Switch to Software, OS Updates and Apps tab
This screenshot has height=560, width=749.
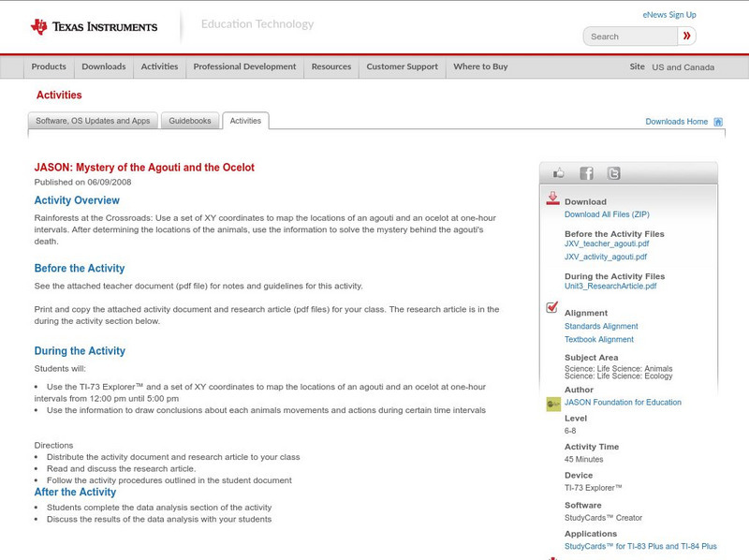tap(93, 121)
